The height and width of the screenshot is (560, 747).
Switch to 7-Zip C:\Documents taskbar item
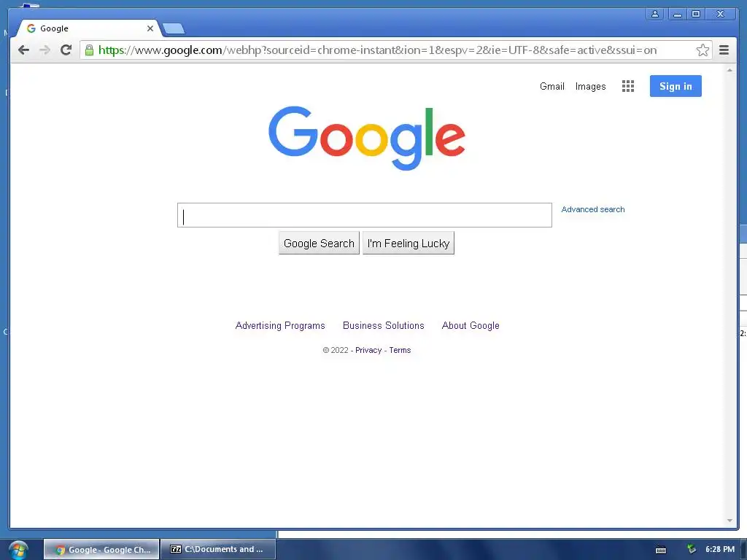(218, 550)
